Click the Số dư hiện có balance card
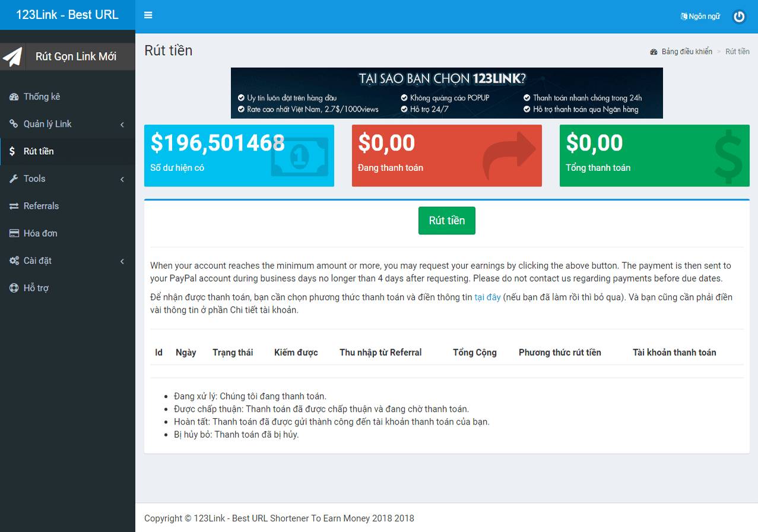Screen dimensions: 758x532 tap(239, 155)
